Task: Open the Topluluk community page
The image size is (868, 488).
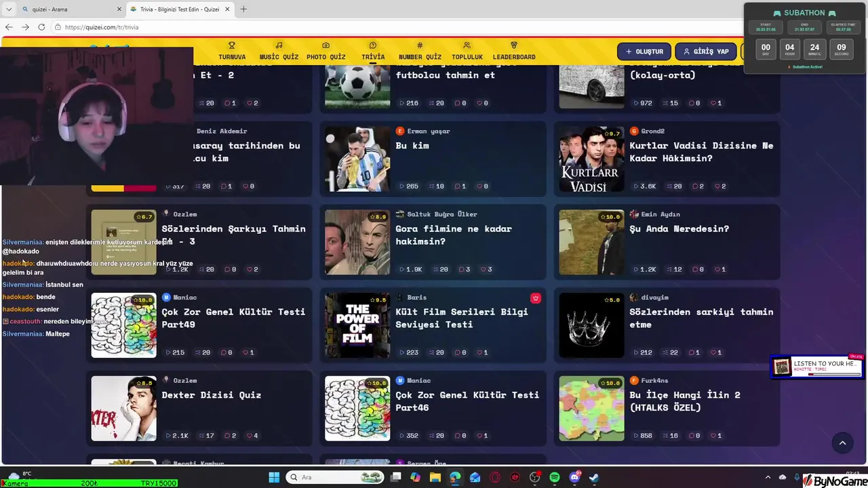Action: click(467, 52)
